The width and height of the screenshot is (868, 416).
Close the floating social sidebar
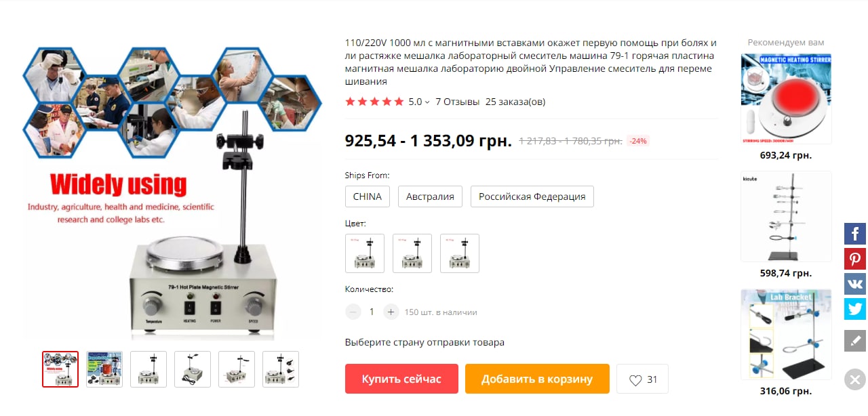pyautogui.click(x=855, y=379)
